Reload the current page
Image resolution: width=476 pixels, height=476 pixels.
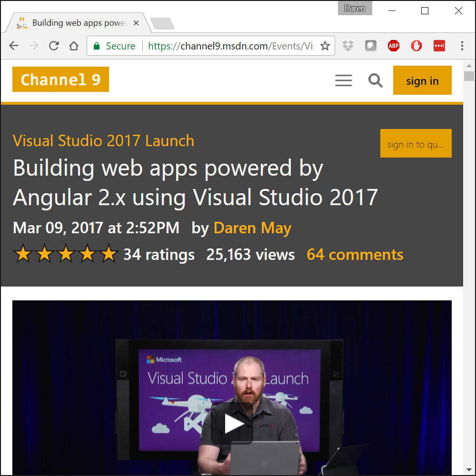pos(54,46)
